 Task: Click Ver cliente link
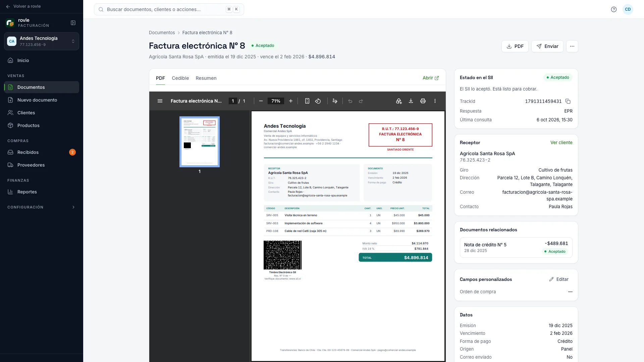click(x=561, y=142)
